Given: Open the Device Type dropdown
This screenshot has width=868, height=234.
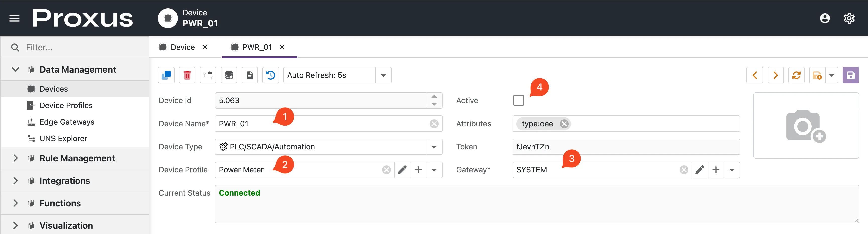Looking at the screenshot, I should click(x=434, y=147).
